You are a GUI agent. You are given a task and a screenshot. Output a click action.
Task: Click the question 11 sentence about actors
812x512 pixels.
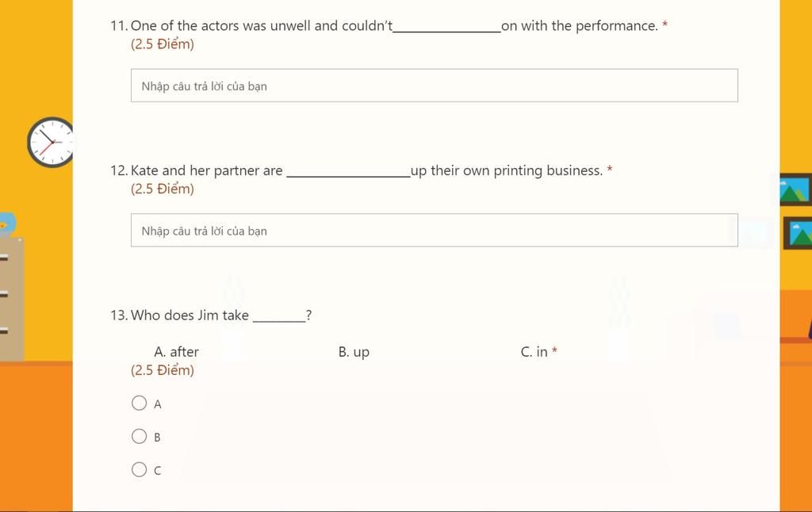(394, 26)
